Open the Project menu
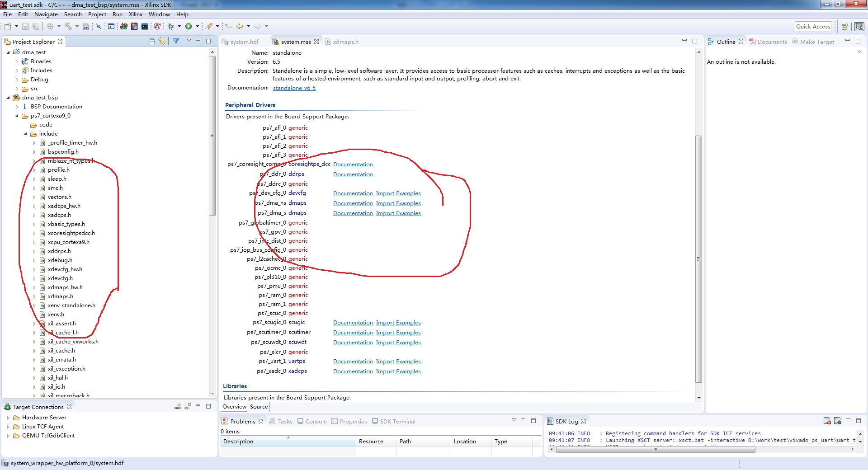 pyautogui.click(x=97, y=14)
